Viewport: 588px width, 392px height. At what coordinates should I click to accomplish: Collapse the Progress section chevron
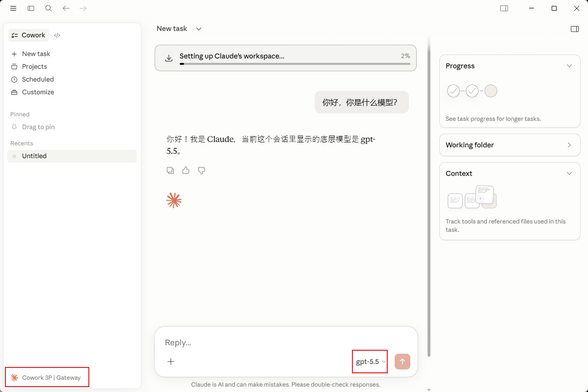coord(569,66)
